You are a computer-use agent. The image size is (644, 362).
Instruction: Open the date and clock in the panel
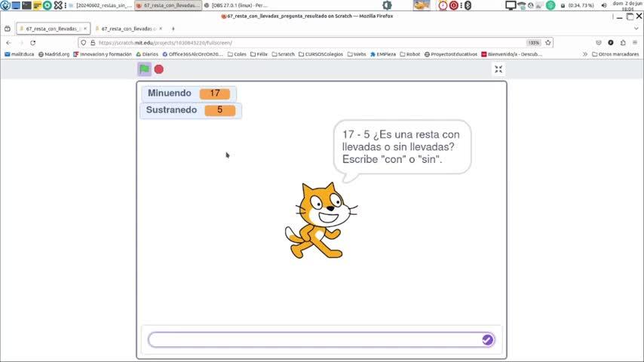[x=627, y=5]
